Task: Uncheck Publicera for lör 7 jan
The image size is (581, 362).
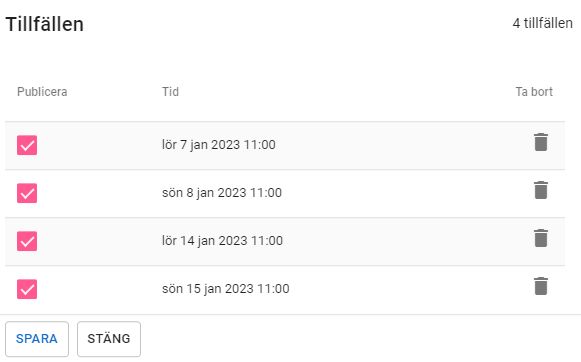Action: pyautogui.click(x=27, y=145)
